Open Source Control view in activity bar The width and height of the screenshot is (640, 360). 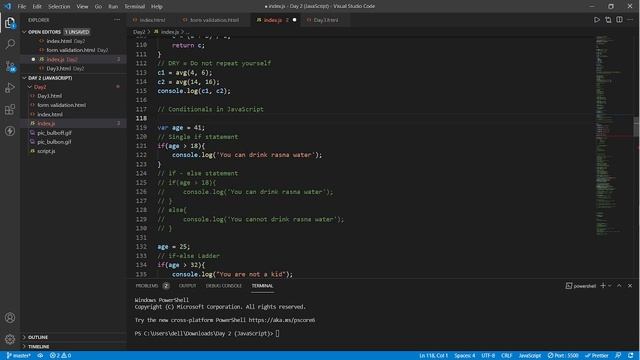[10, 66]
